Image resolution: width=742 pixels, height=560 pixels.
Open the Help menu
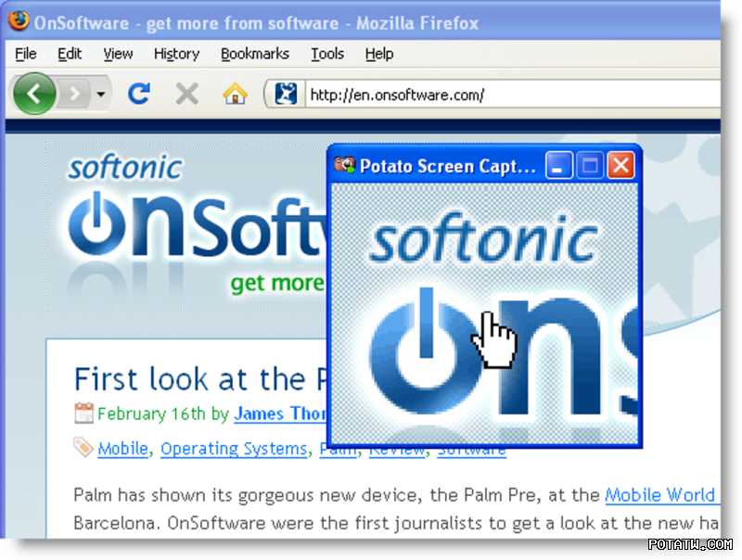coord(379,54)
